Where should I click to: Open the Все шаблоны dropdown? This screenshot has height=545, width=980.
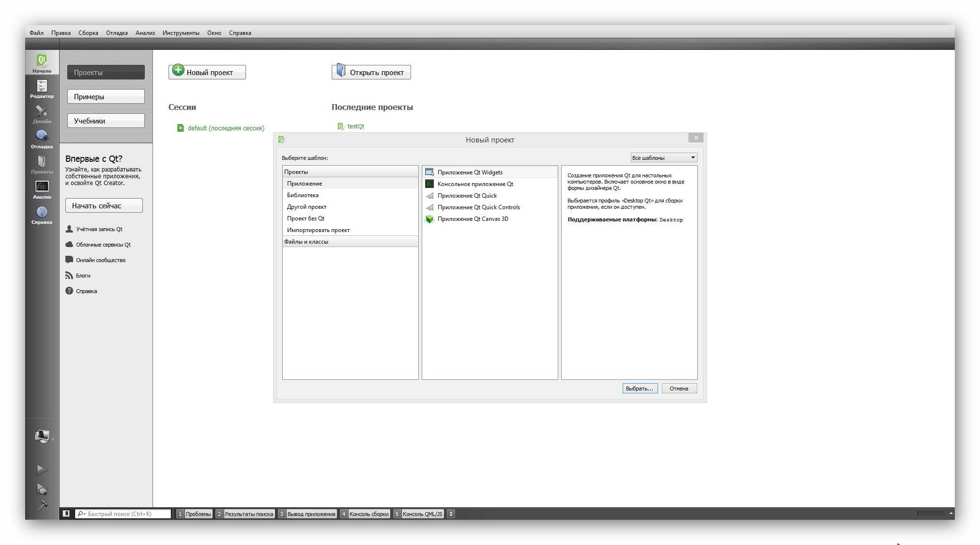tap(664, 157)
